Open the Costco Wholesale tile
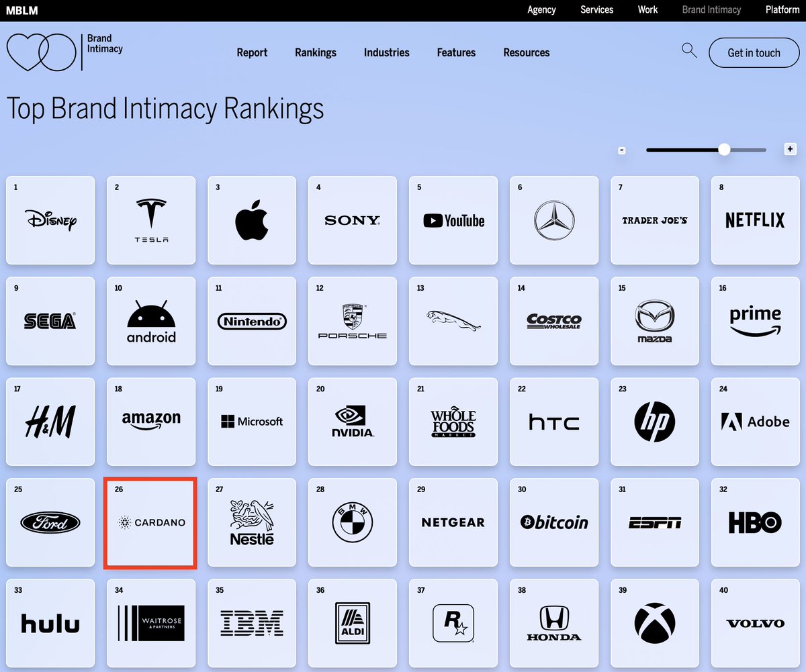This screenshot has width=806, height=672. [x=554, y=321]
